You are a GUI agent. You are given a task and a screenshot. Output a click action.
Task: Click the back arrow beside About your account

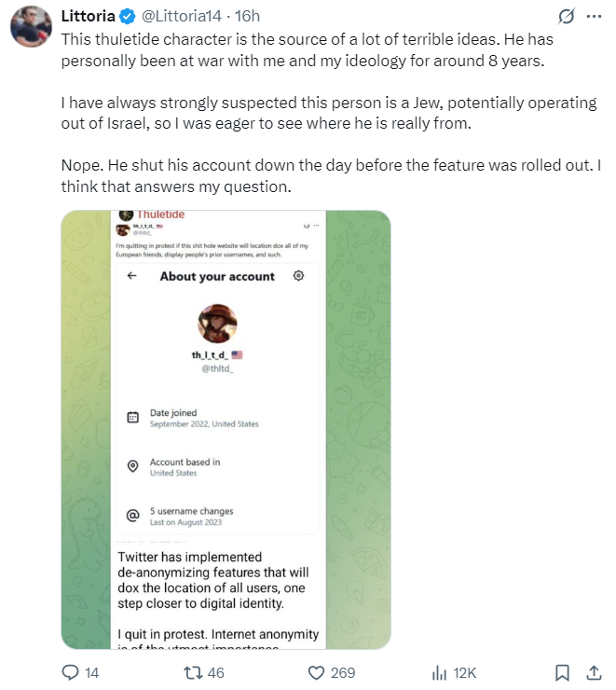coord(132,276)
